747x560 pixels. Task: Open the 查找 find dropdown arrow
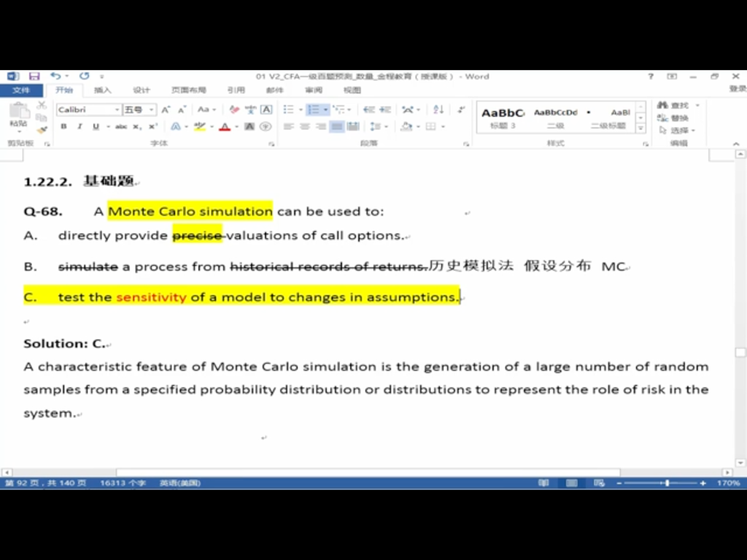pos(697,105)
